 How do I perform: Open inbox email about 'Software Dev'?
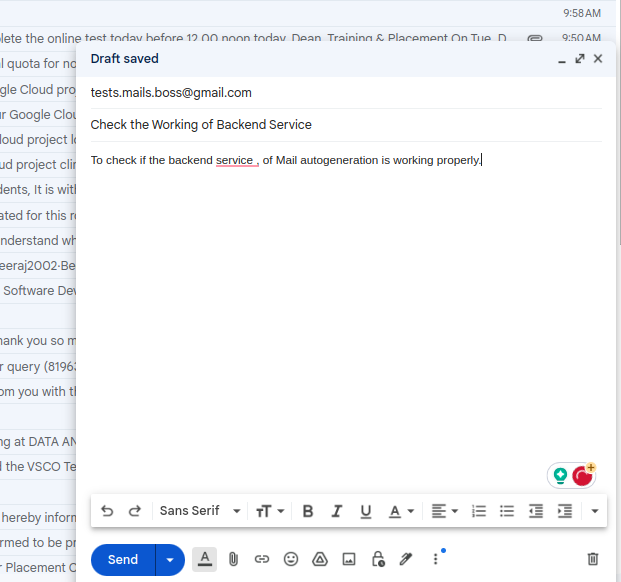pyautogui.click(x=38, y=291)
